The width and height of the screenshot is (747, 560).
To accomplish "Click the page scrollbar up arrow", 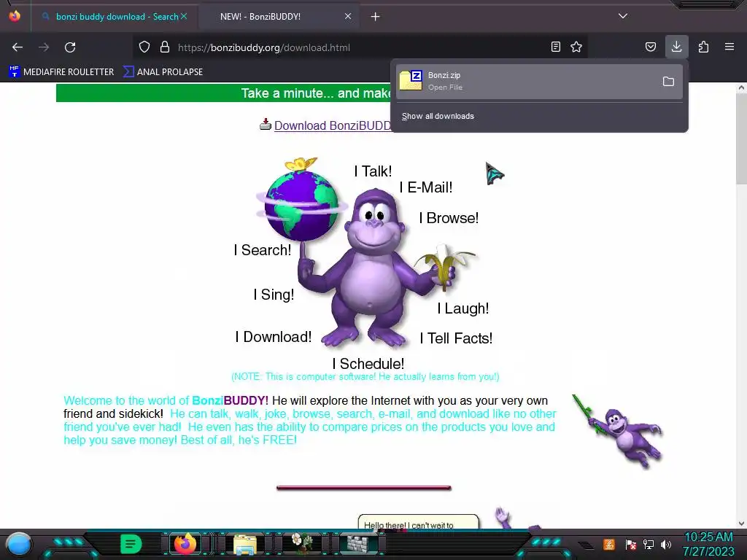I will pyautogui.click(x=741, y=88).
